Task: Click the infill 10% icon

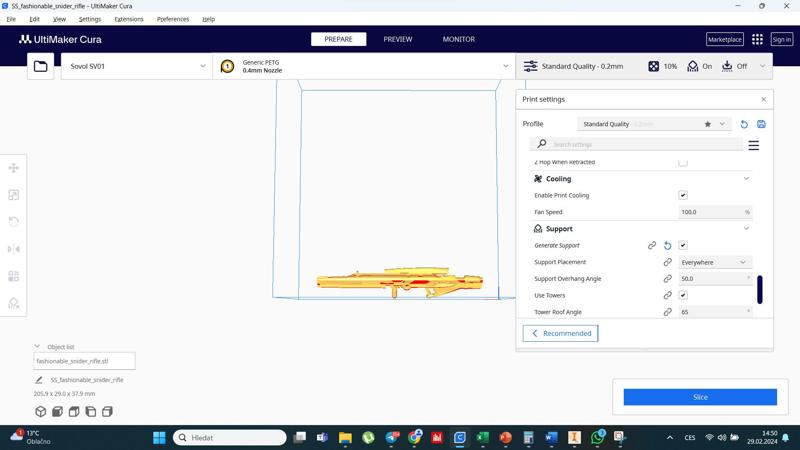Action: pos(654,66)
